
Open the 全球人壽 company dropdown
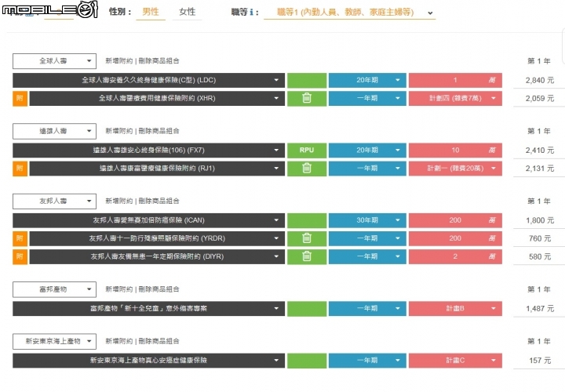coord(54,61)
